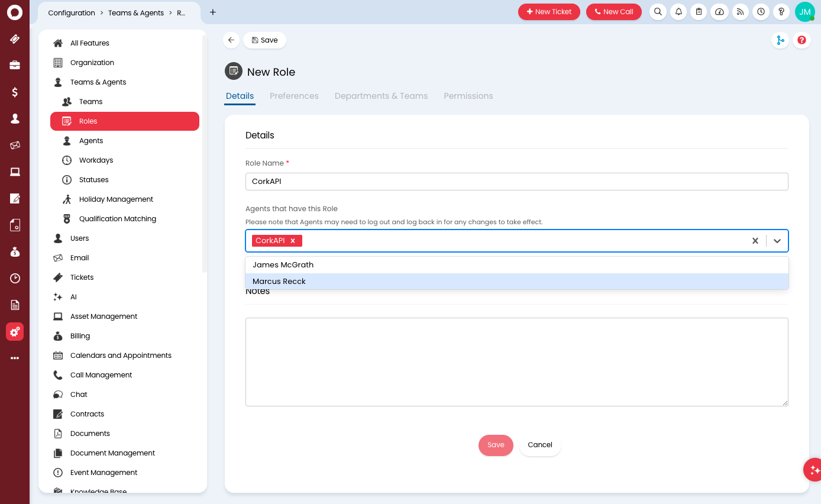Screen dimensions: 821x504
Task: Select James McGrath from the dropdown list
Action: pyautogui.click(x=517, y=265)
